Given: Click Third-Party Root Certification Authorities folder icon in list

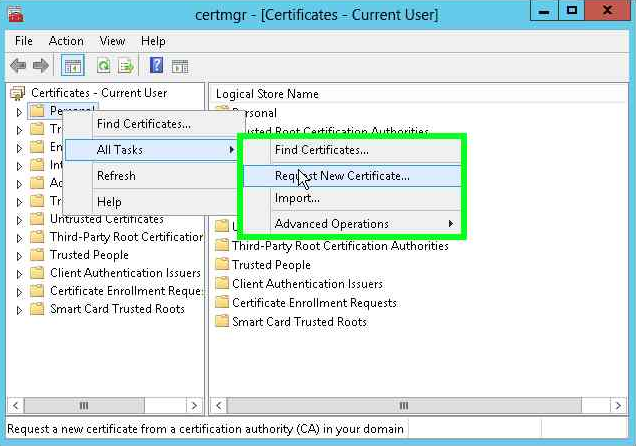Looking at the screenshot, I should pyautogui.click(x=222, y=246).
